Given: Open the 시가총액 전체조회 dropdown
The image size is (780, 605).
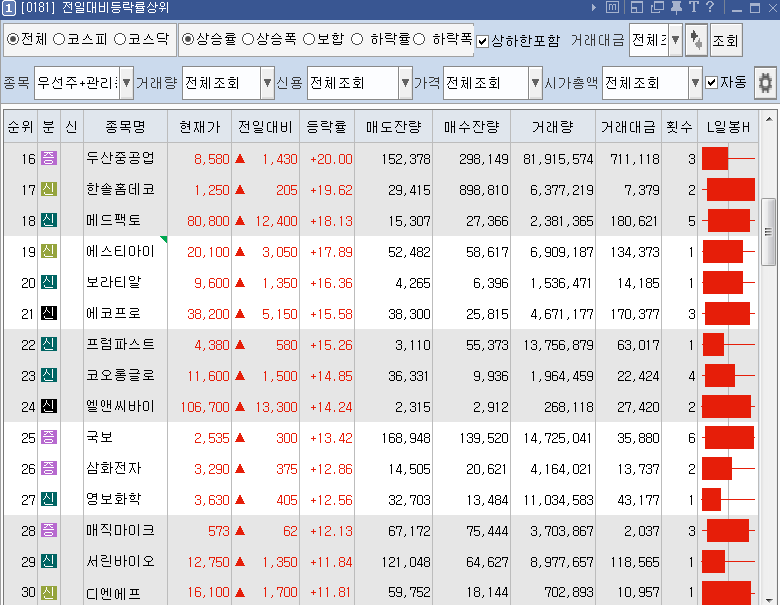Looking at the screenshot, I should click(695, 83).
